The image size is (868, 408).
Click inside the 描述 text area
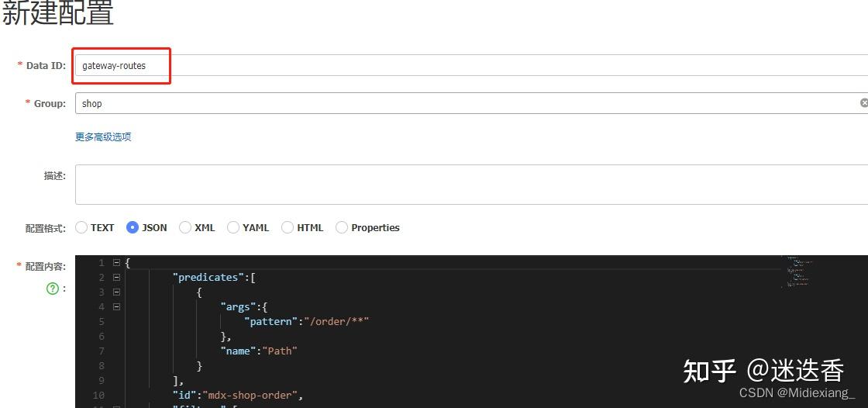(465, 185)
